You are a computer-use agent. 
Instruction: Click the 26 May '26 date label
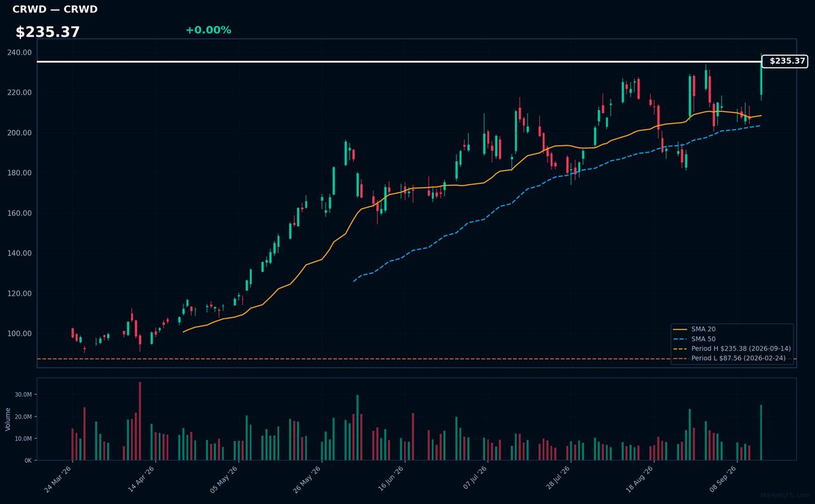[308, 480]
